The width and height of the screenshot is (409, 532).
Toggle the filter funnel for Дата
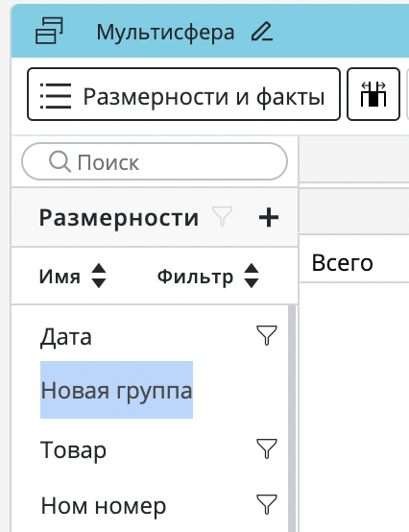tap(267, 335)
